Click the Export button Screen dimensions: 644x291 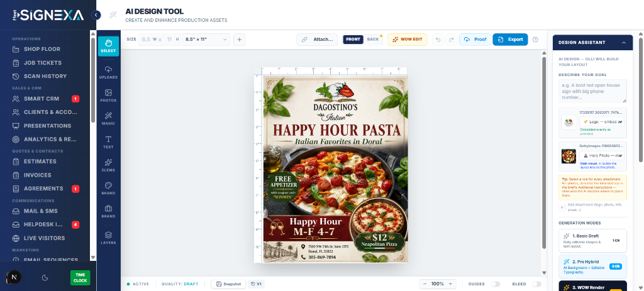point(510,40)
